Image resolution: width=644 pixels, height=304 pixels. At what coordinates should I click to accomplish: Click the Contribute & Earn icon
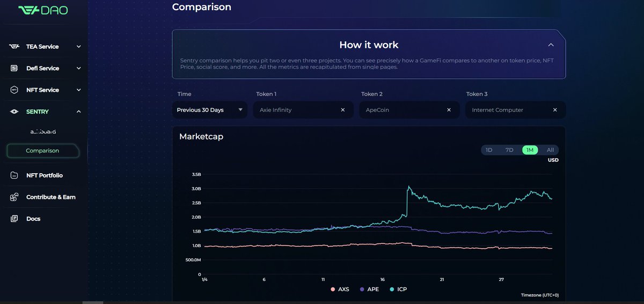[14, 197]
